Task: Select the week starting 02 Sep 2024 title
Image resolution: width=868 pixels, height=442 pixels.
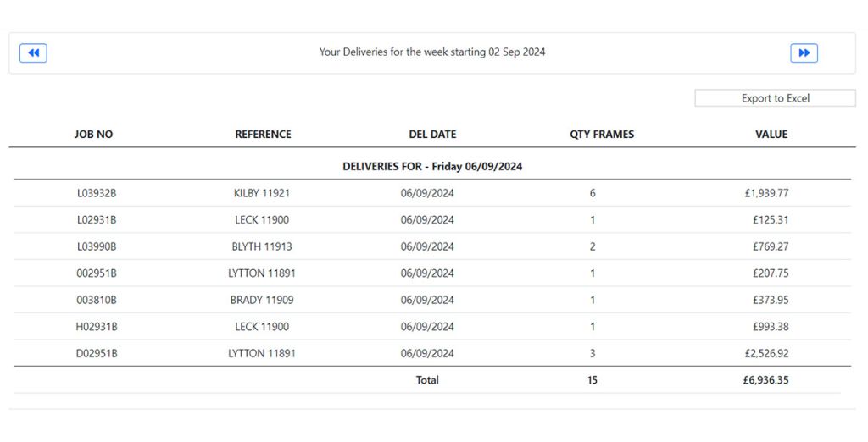Action: click(431, 52)
